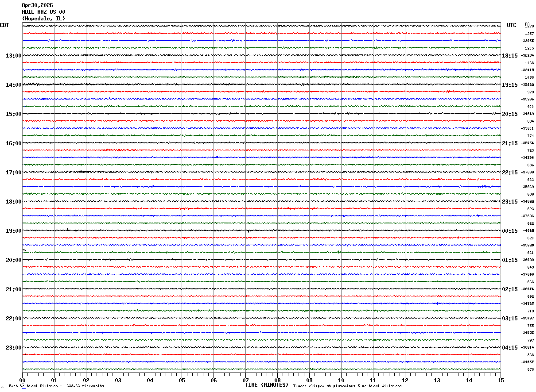Click the 07 minute tick on the time axis
This screenshot has width=536, height=392.
coord(245,380)
